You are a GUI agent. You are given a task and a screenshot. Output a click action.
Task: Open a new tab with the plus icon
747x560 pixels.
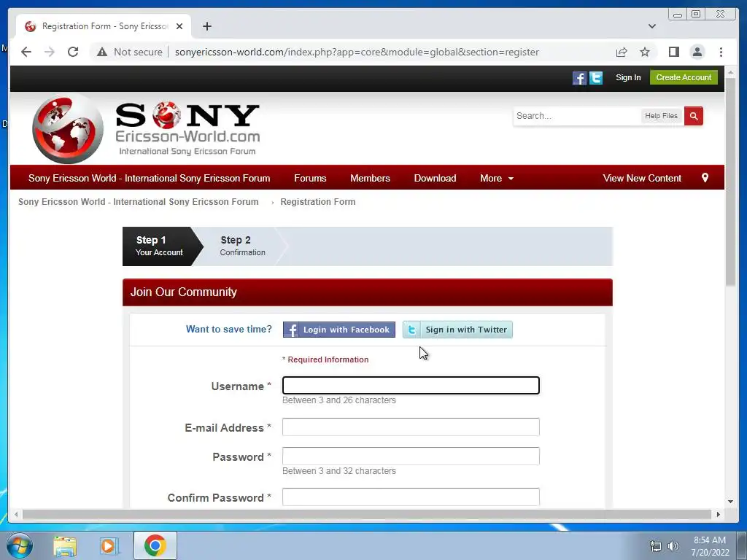pos(206,26)
